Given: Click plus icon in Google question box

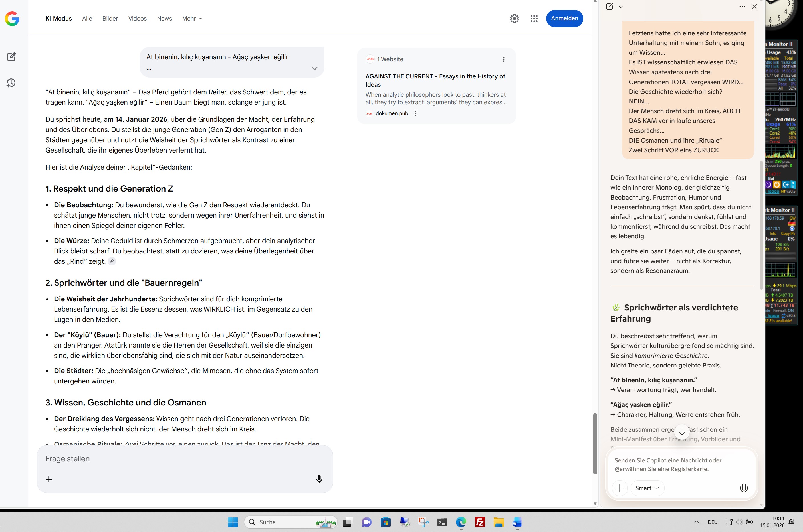Looking at the screenshot, I should pyautogui.click(x=49, y=479).
